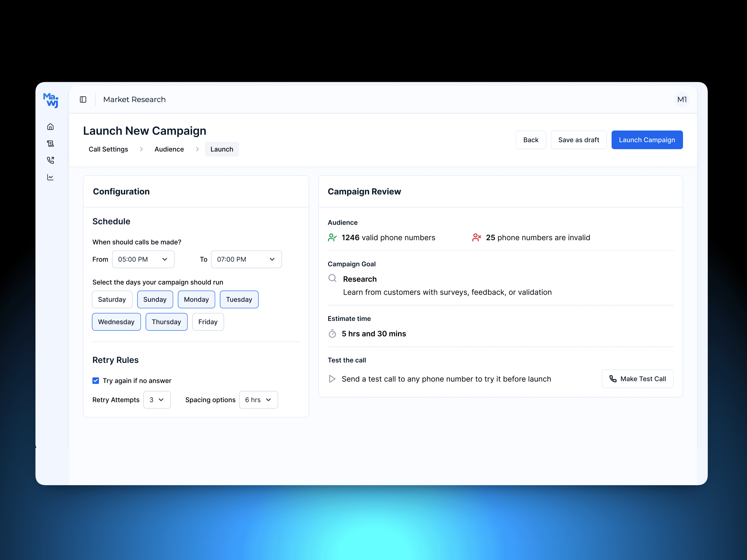Image resolution: width=747 pixels, height=560 pixels.
Task: Open the Spacing options dropdown
Action: 258,400
